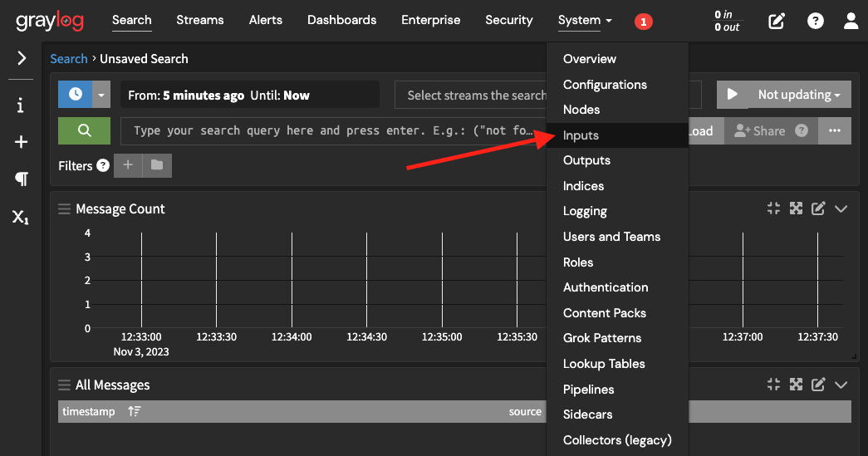Click the Share search button

[x=759, y=131]
